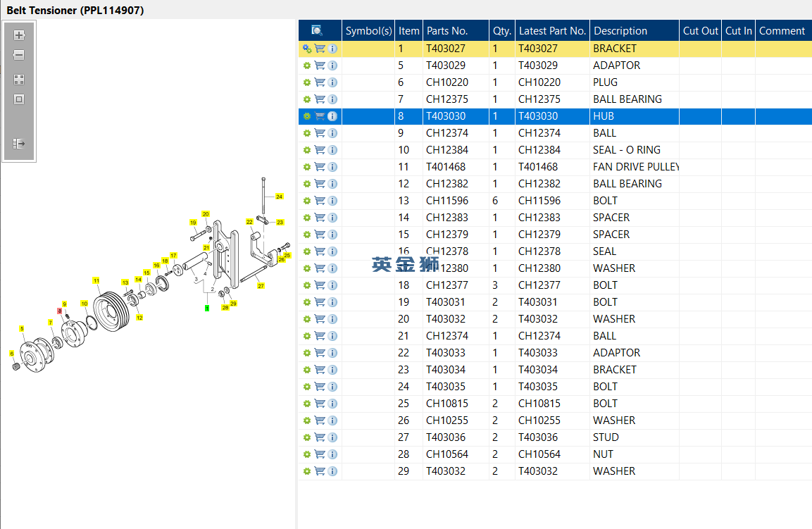812x529 pixels.
Task: Open info for CH10815 BOLT
Action: (332, 404)
